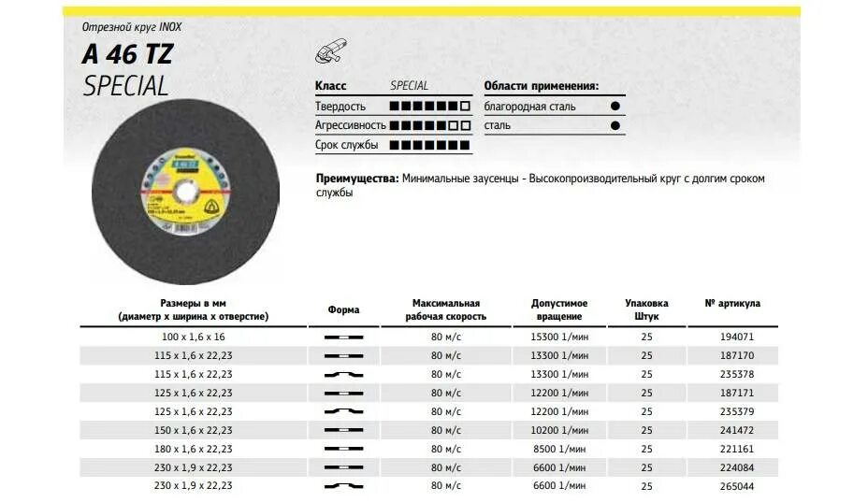Click the flat shape icon for 241472
Screen dimensions: 868x502
(343, 430)
